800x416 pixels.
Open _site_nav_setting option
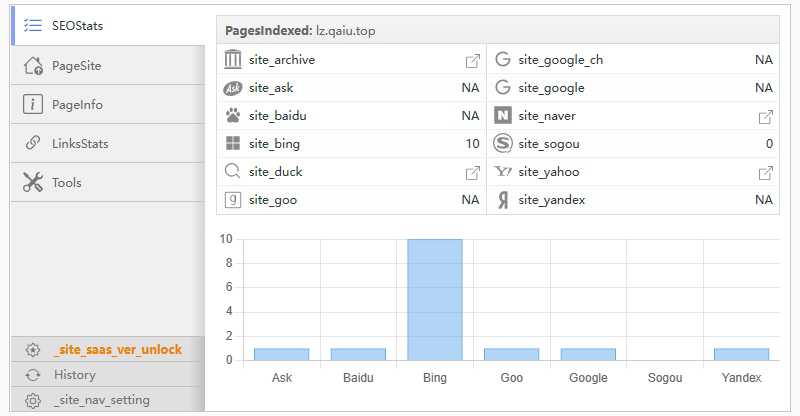(101, 400)
